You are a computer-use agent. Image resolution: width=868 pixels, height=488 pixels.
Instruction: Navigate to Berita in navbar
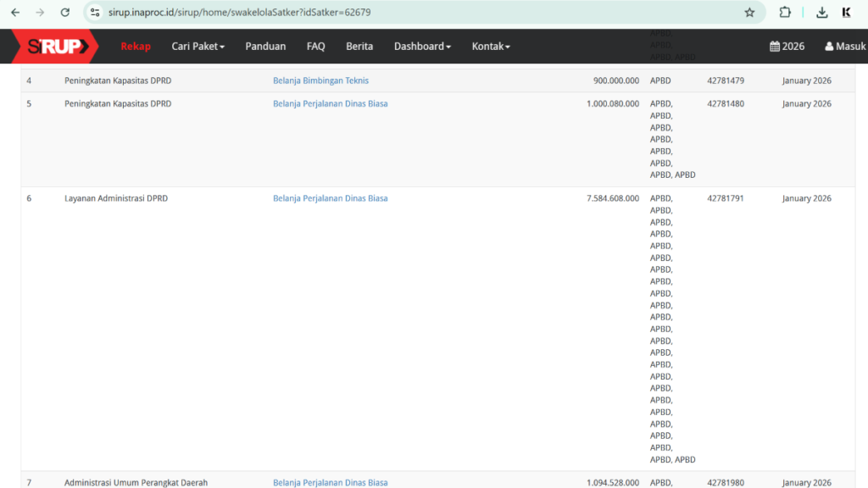[359, 47]
